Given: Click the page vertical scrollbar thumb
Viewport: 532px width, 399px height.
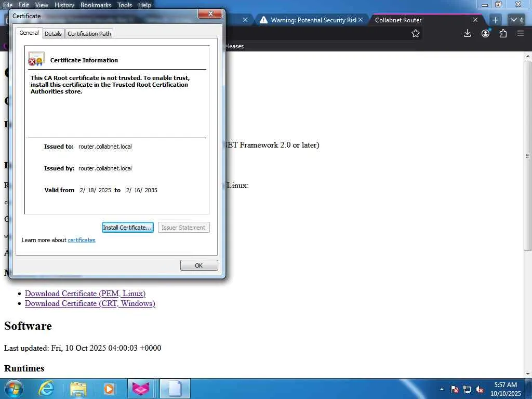Looking at the screenshot, I should tap(528, 156).
